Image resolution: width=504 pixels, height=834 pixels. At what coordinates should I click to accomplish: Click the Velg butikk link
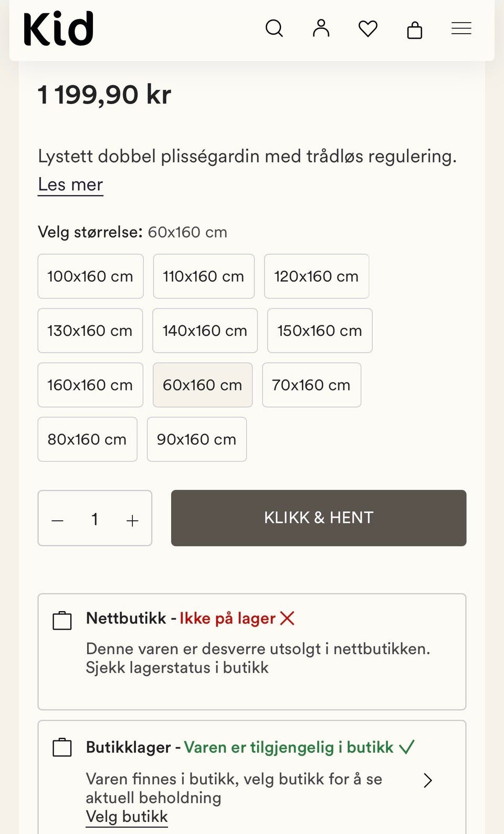(127, 817)
